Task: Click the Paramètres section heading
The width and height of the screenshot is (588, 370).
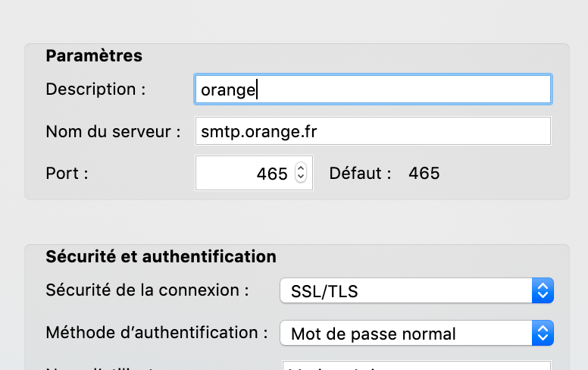Action: point(94,56)
